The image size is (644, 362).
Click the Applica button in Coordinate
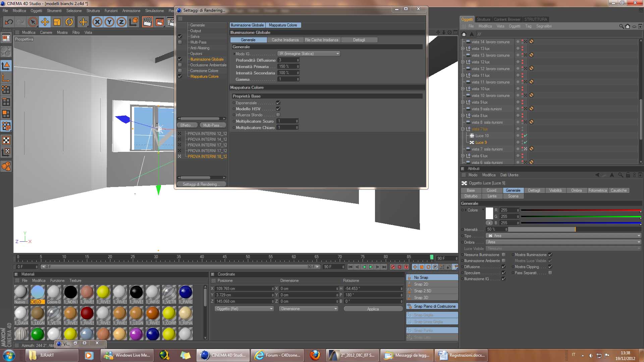tap(373, 309)
